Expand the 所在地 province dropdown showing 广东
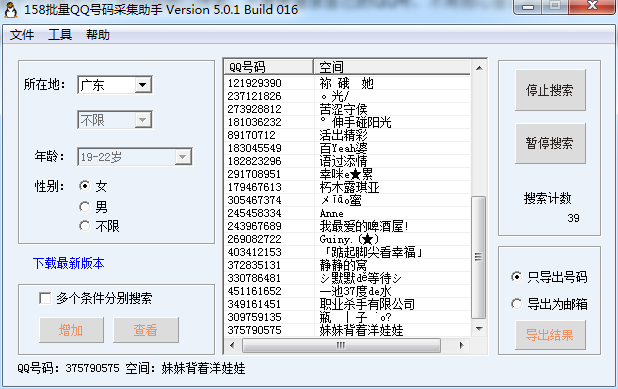Viewport: 618px width, 389px height. (x=143, y=85)
